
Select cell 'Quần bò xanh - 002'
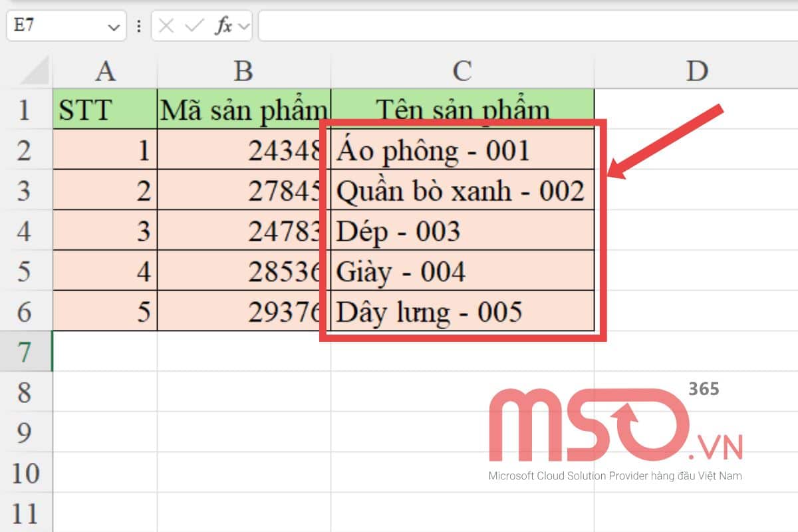tap(462, 190)
